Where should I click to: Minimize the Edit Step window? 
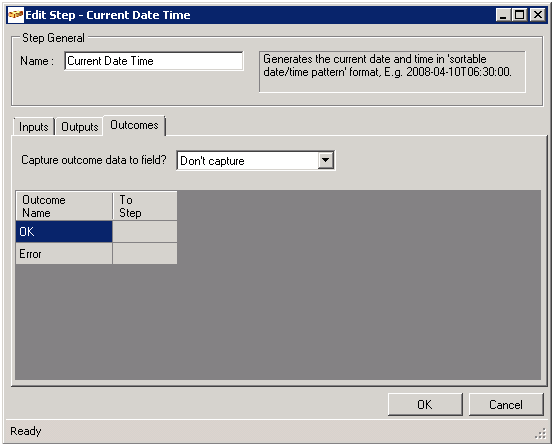click(x=503, y=15)
